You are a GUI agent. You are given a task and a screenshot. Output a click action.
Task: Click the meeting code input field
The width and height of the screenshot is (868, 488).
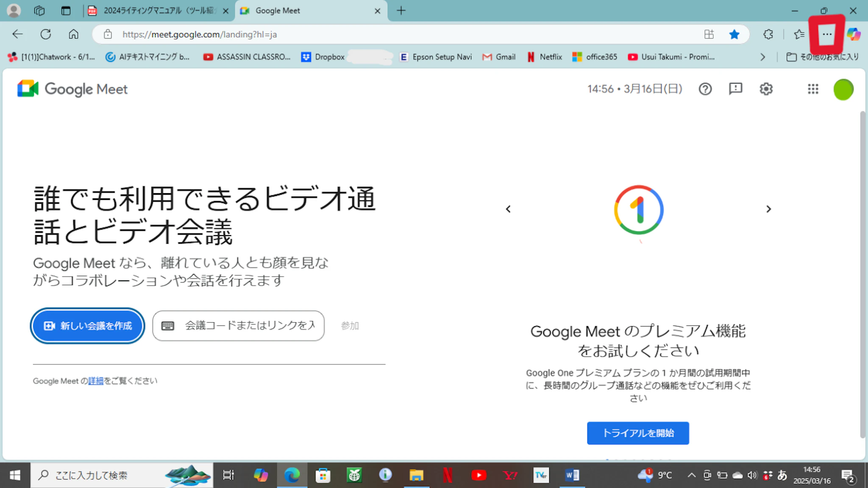(x=249, y=326)
